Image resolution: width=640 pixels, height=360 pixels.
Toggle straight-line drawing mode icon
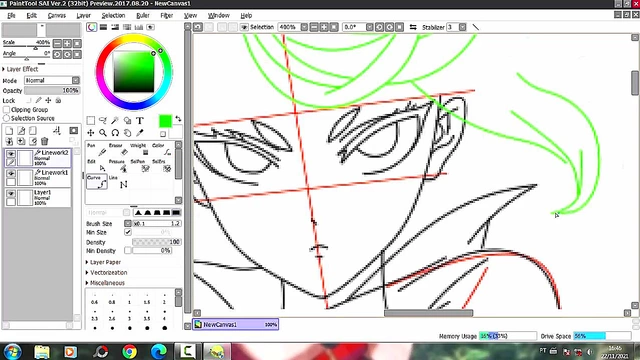click(x=476, y=27)
